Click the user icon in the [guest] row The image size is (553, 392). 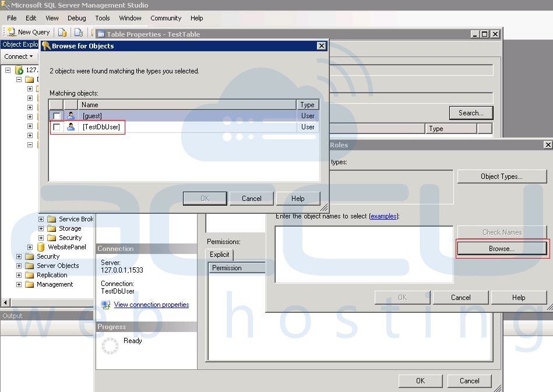(x=71, y=116)
